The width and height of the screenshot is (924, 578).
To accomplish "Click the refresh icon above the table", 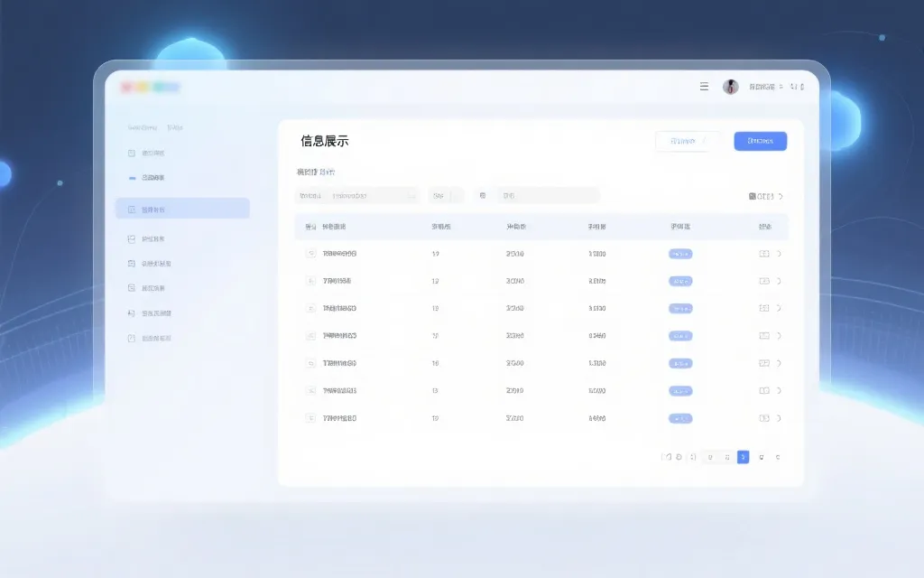I will point(781,195).
